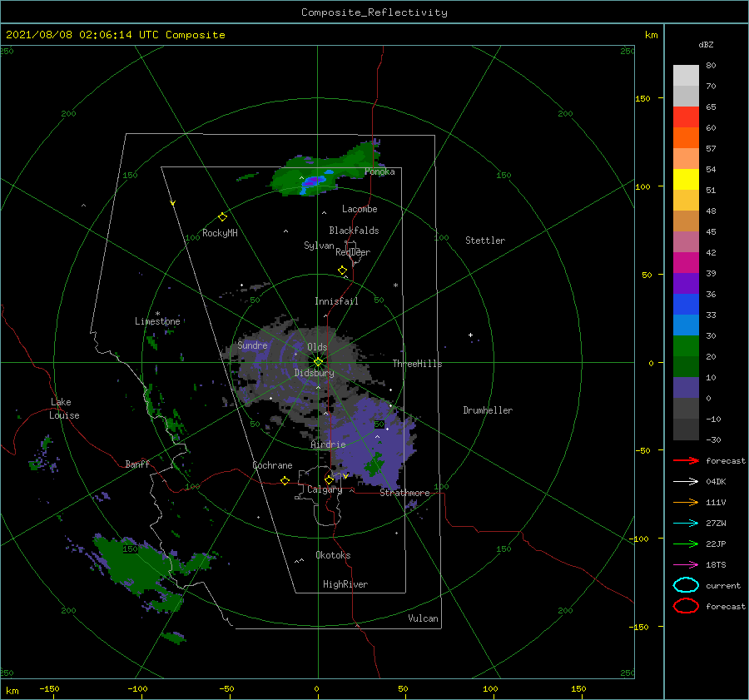749x700 pixels.
Task: Click the Olds town label
Action: pos(317,347)
